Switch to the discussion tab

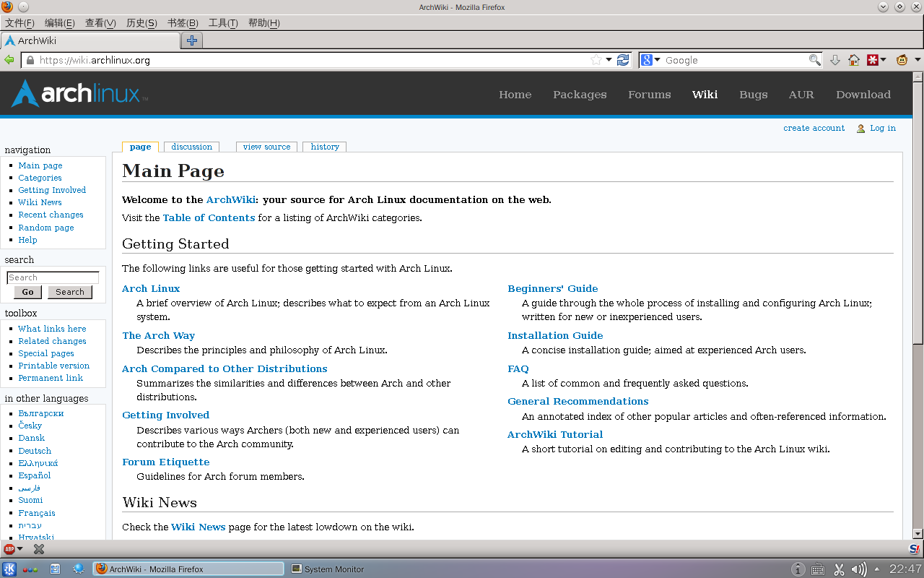[192, 147]
